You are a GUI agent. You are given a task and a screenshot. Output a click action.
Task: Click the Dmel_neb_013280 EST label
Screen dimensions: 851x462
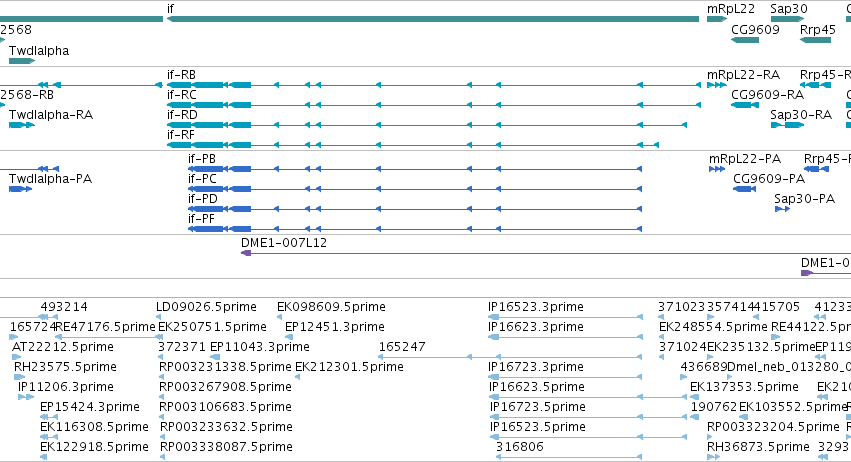[x=789, y=367]
